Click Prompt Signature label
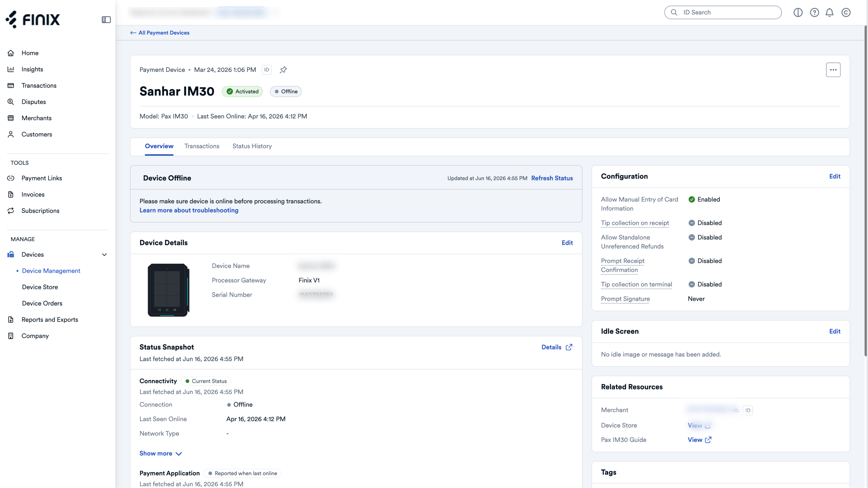 tap(625, 299)
